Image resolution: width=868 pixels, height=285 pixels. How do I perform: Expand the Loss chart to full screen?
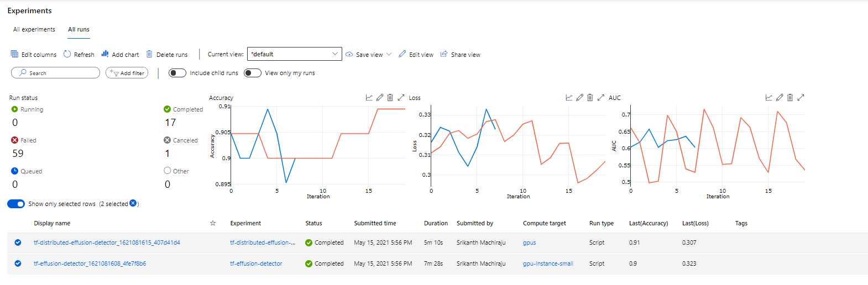tap(601, 98)
